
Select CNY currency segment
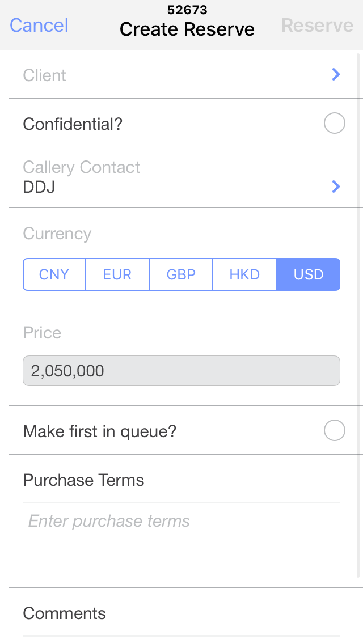[x=54, y=274]
